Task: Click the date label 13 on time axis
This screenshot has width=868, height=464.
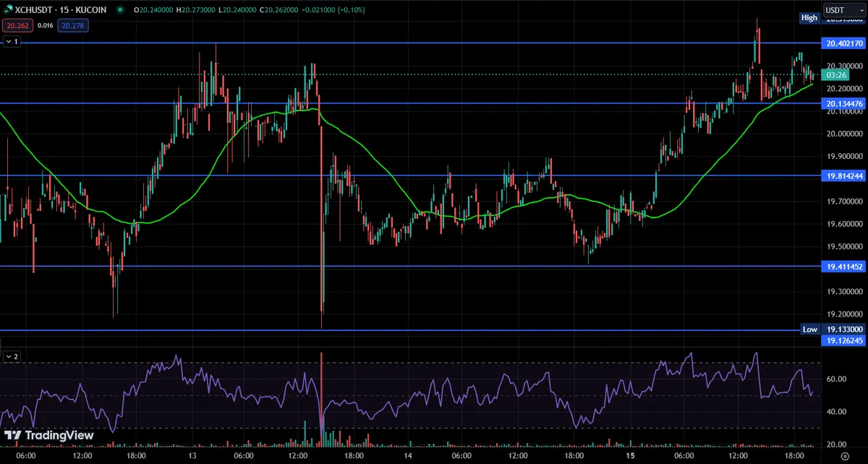Action: tap(192, 457)
